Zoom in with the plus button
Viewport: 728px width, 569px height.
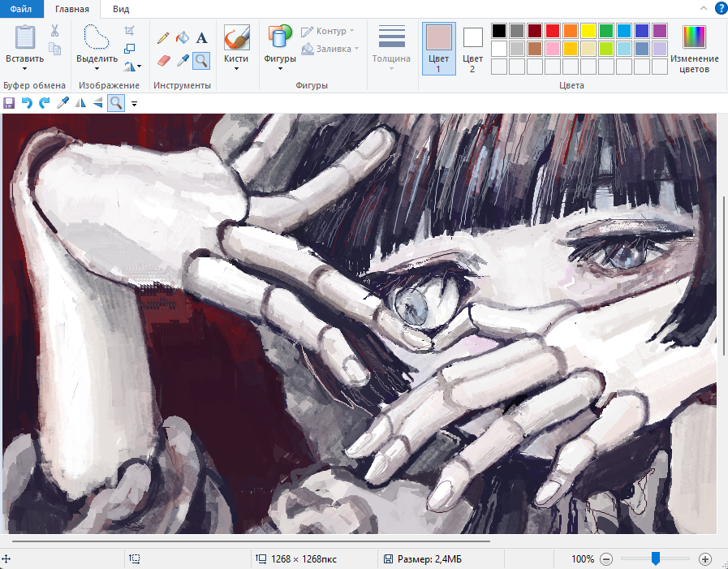pos(704,559)
